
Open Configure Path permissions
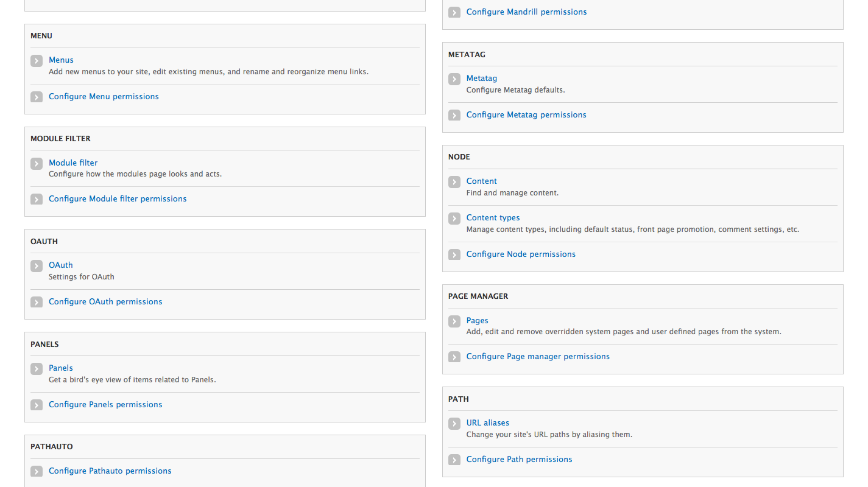click(x=520, y=459)
